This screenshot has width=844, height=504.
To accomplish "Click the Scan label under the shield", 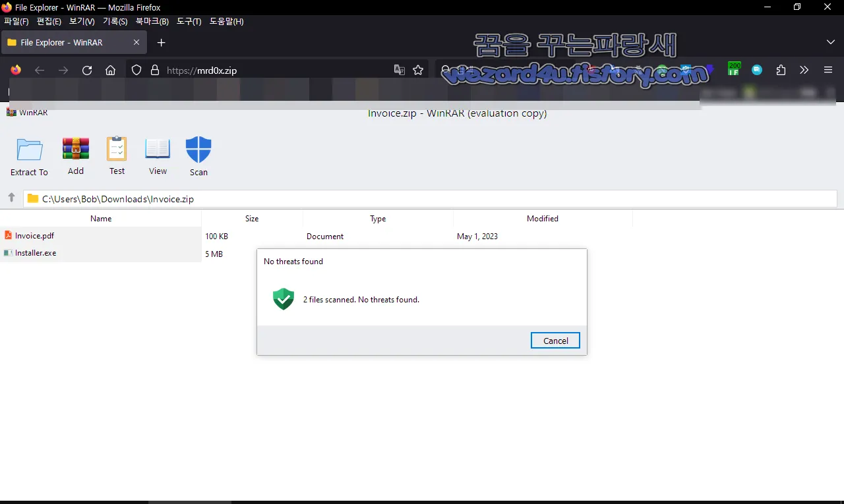I will click(x=198, y=172).
